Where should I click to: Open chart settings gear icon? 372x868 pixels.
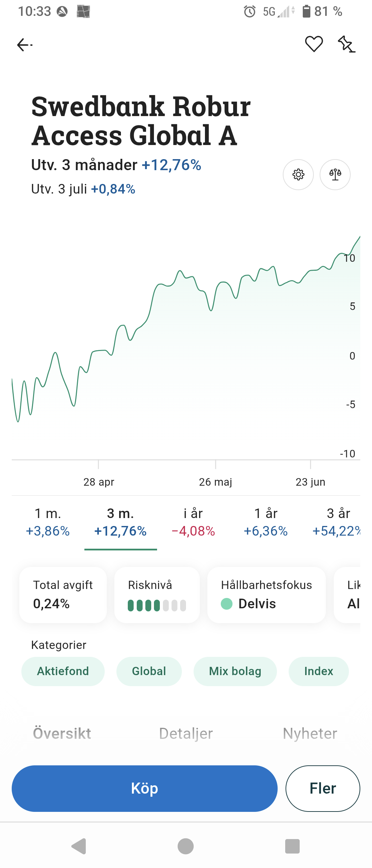298,175
